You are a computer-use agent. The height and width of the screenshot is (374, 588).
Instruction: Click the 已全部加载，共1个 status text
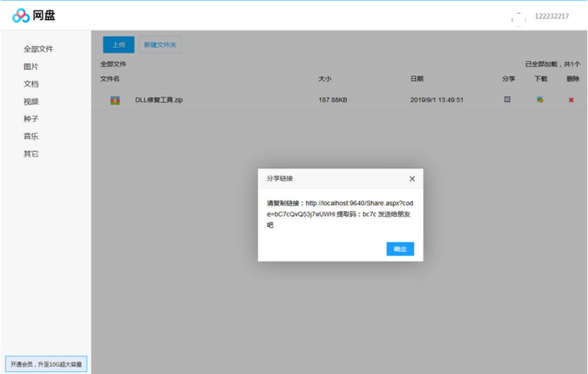553,64
